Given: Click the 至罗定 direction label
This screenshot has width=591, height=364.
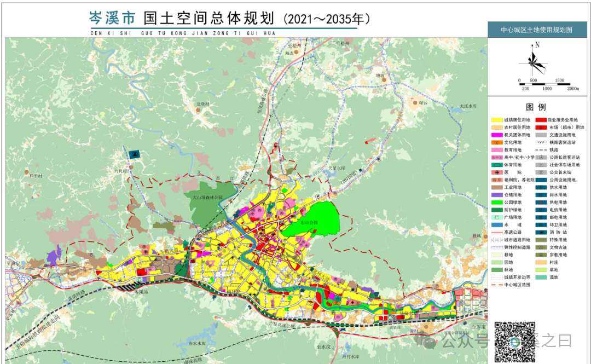Looking at the screenshot, I should (479, 327).
